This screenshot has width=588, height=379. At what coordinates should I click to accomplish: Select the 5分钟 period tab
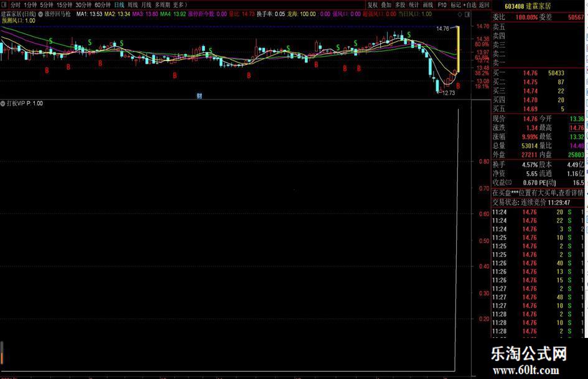click(47, 5)
